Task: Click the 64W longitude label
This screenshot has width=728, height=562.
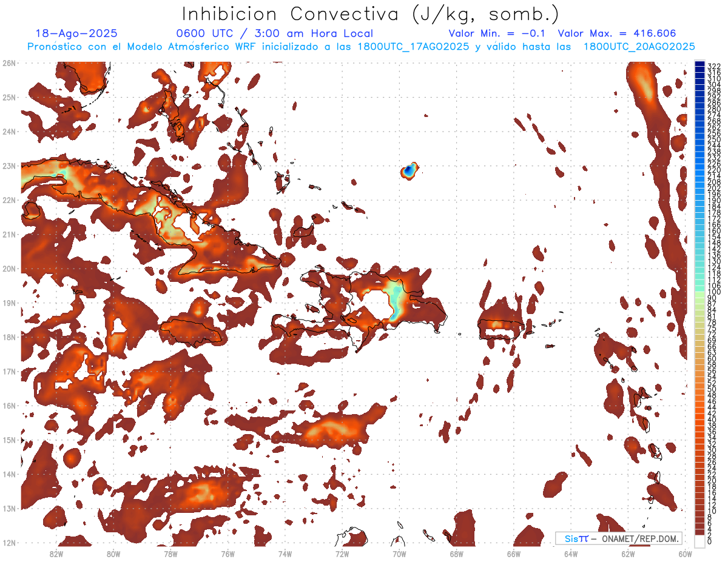Action: point(571,554)
